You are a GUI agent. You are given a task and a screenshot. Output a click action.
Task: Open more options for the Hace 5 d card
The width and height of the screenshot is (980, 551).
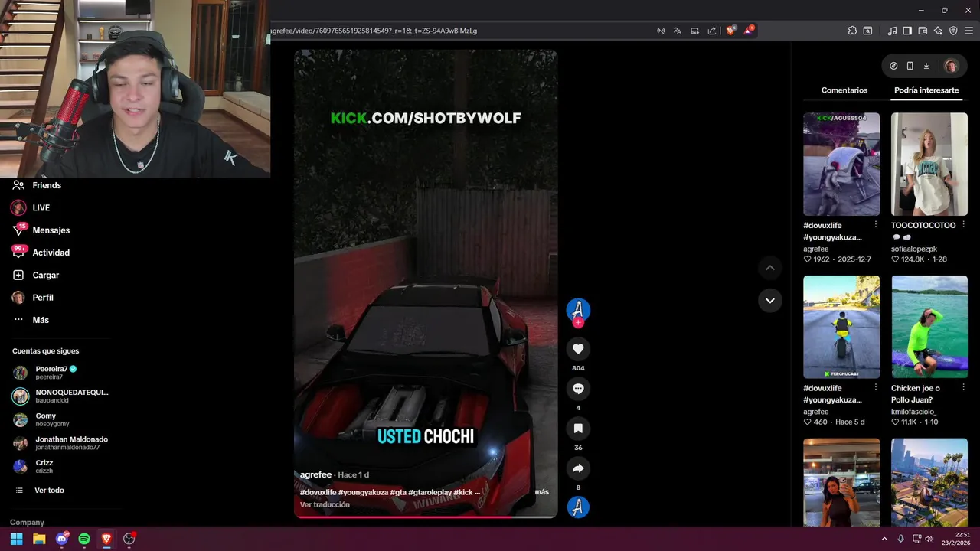coord(875,388)
